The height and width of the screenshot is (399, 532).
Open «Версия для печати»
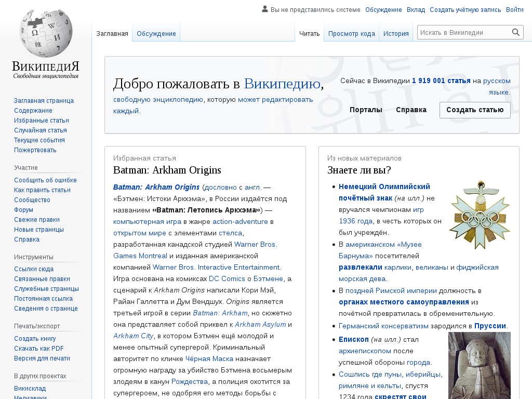(42, 358)
